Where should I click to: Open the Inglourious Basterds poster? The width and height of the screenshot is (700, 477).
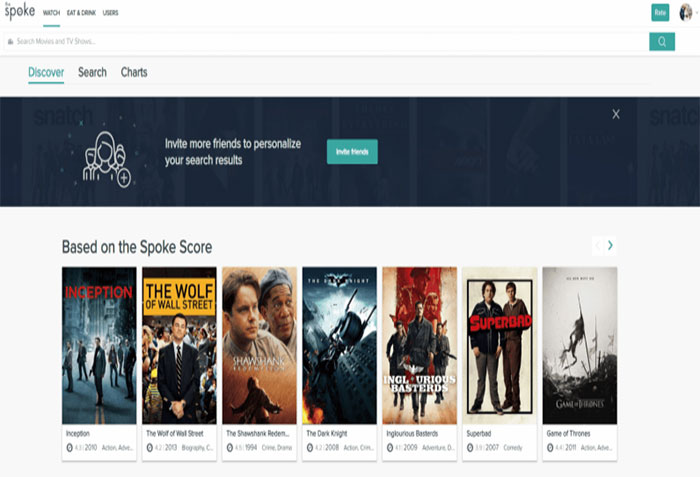tap(420, 345)
